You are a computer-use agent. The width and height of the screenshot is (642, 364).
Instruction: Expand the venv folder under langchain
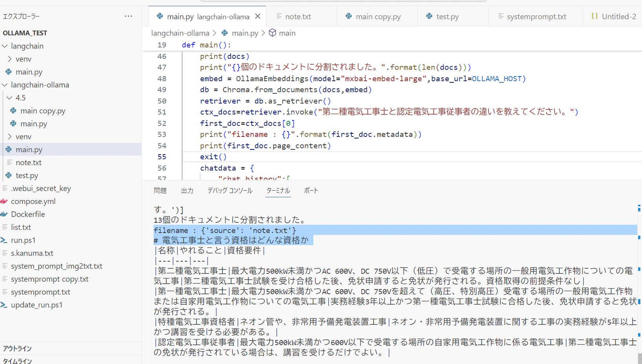[x=9, y=59]
